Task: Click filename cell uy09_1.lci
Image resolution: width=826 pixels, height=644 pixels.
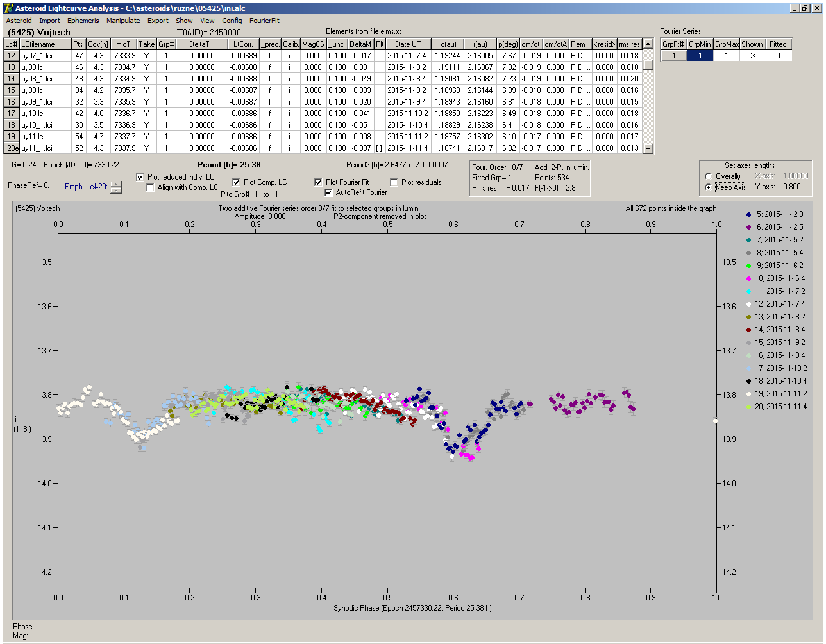Action: 45,102
